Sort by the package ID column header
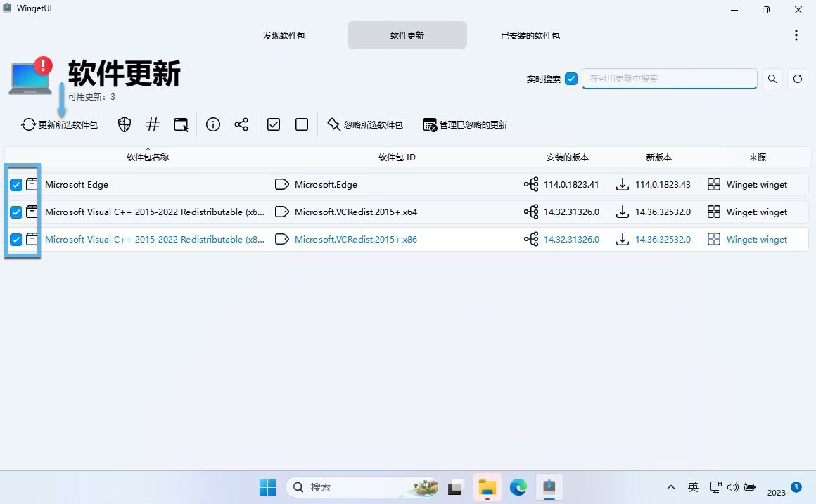The width and height of the screenshot is (816, 504). [x=397, y=157]
